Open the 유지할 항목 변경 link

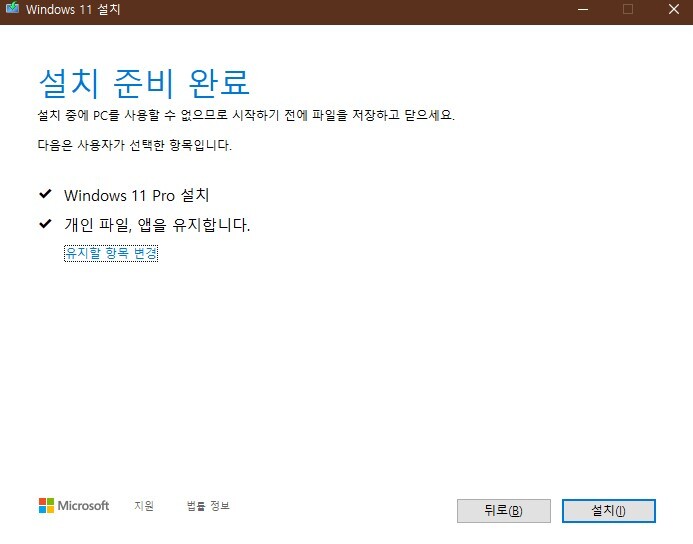[x=111, y=253]
